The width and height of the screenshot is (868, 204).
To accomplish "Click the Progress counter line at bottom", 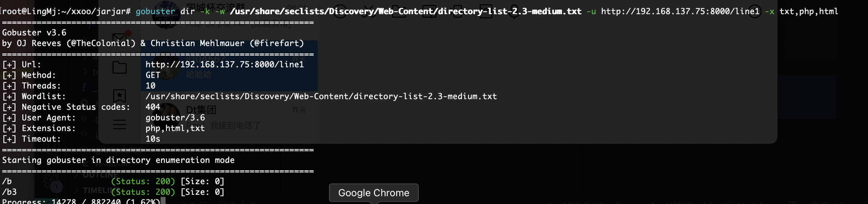I will pos(81,201).
